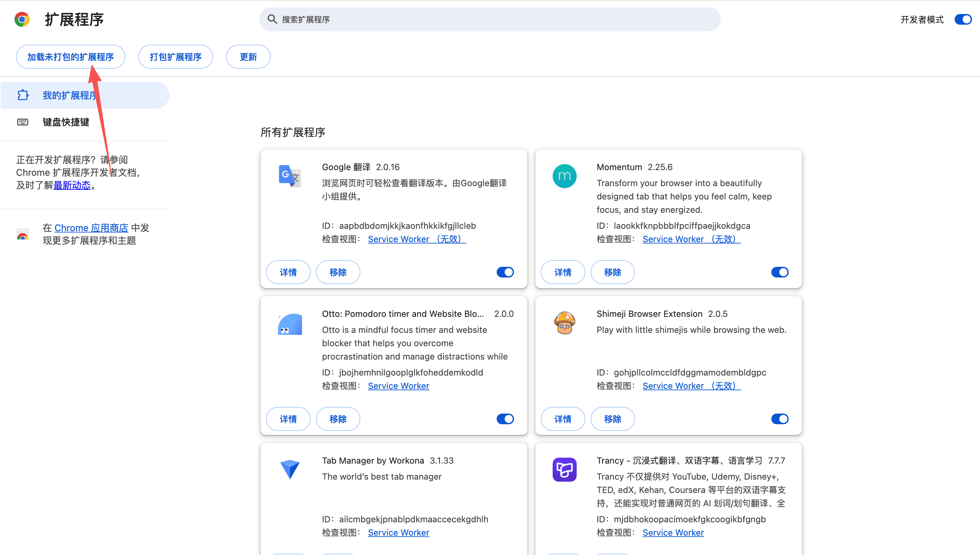Click the Chrome logo beside 扩展程序 title

pyautogui.click(x=22, y=19)
